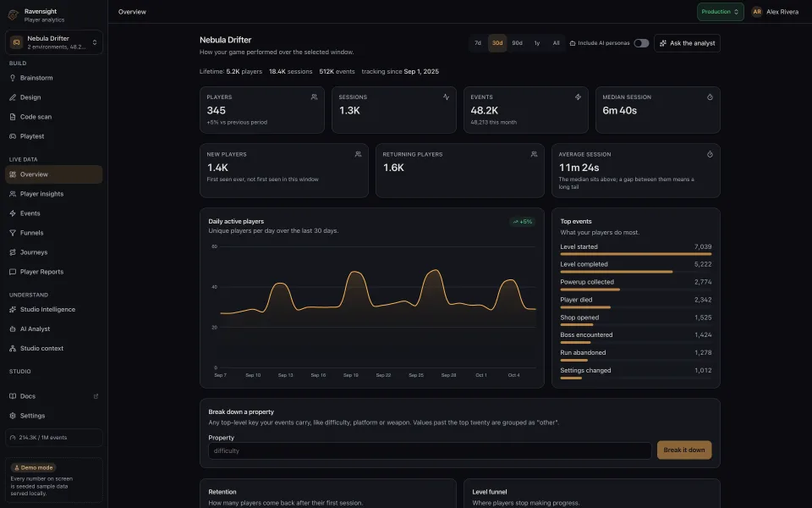Click the Settings changed event row

(x=636, y=373)
